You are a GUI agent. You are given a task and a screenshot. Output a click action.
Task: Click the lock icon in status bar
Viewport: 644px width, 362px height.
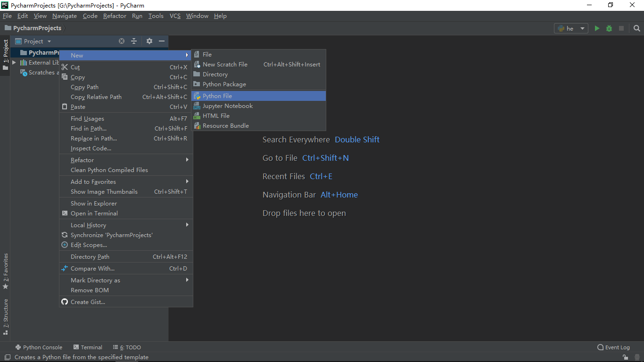[625, 357]
